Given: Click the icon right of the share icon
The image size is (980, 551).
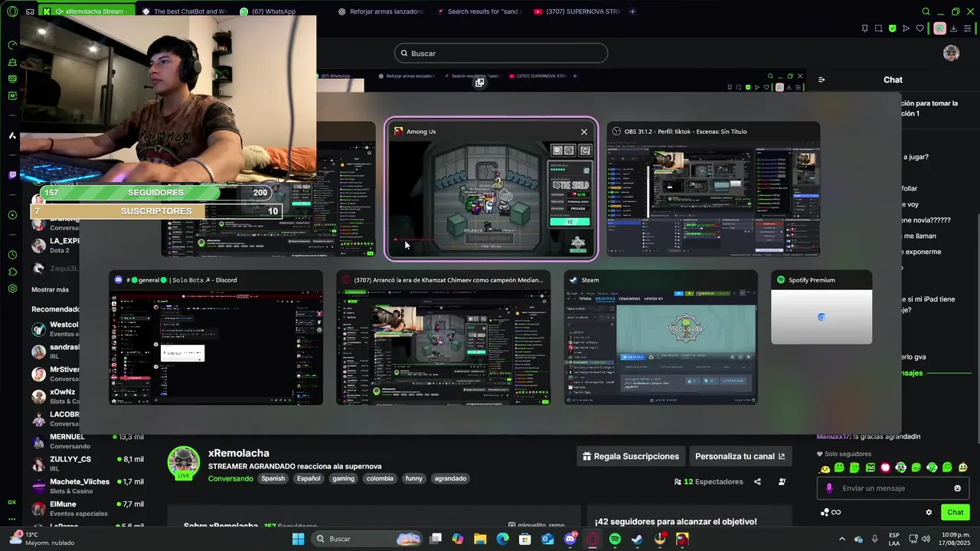Looking at the screenshot, I should 782,481.
